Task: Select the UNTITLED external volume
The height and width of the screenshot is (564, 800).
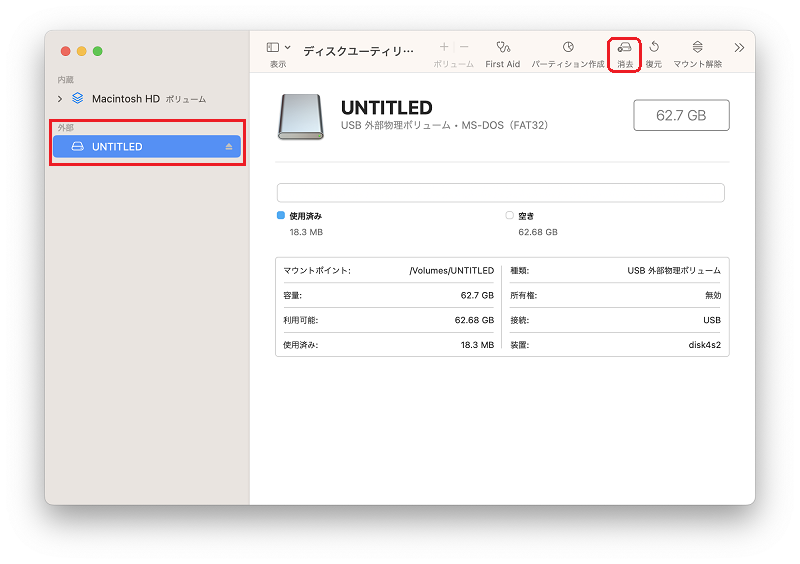Action: pos(147,146)
